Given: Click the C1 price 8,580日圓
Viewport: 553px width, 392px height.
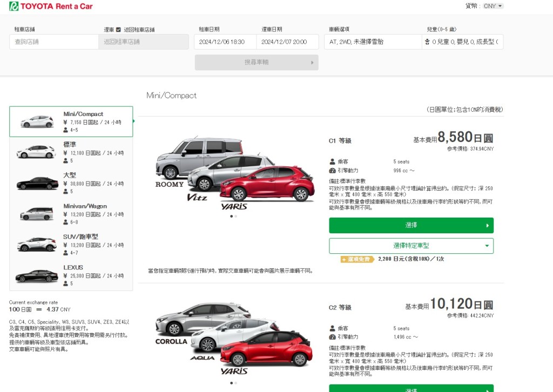Looking at the screenshot, I should pyautogui.click(x=466, y=137).
